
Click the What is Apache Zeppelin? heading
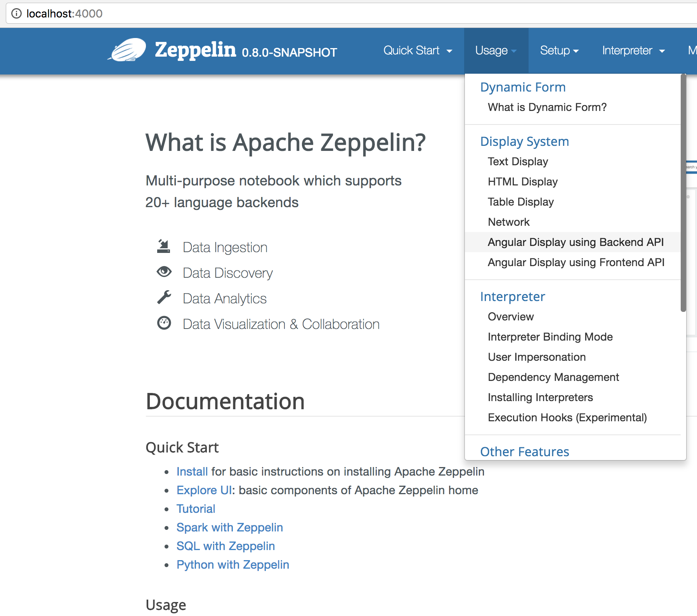point(286,142)
